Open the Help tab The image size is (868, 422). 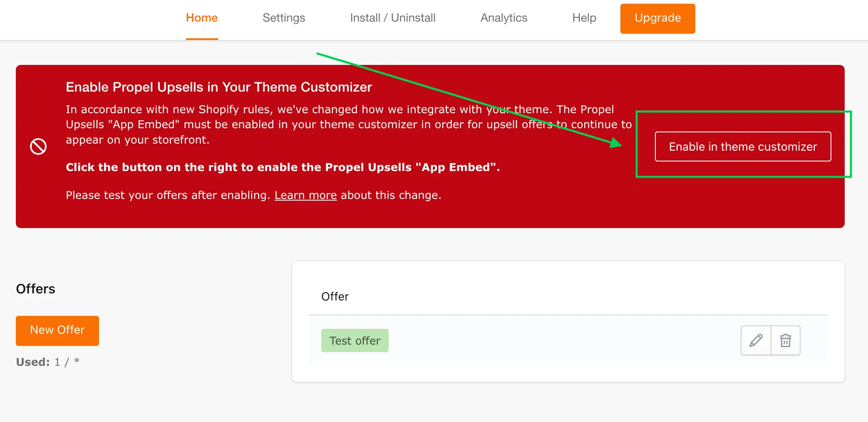[x=584, y=18]
